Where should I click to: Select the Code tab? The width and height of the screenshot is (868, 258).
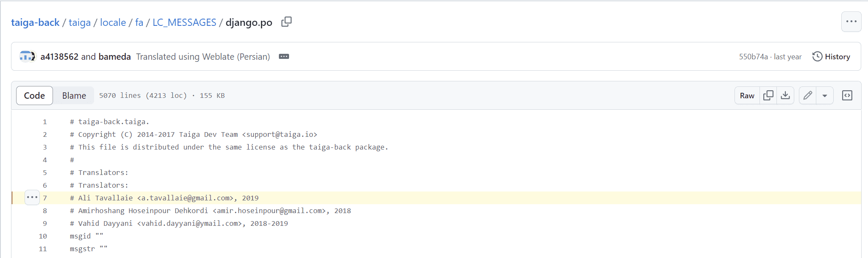click(x=34, y=95)
